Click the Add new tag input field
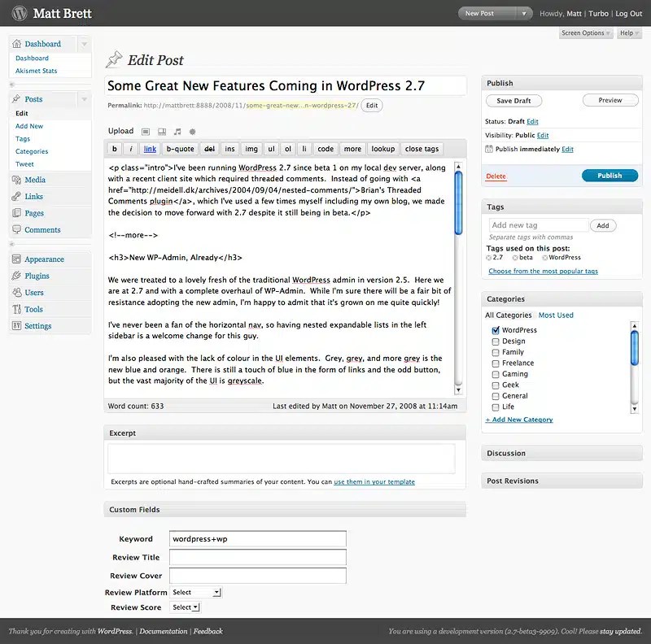The image size is (651, 644). tap(539, 225)
